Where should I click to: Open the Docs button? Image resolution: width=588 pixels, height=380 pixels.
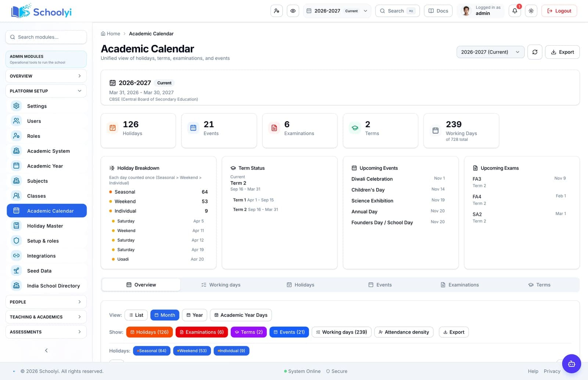coord(438,11)
